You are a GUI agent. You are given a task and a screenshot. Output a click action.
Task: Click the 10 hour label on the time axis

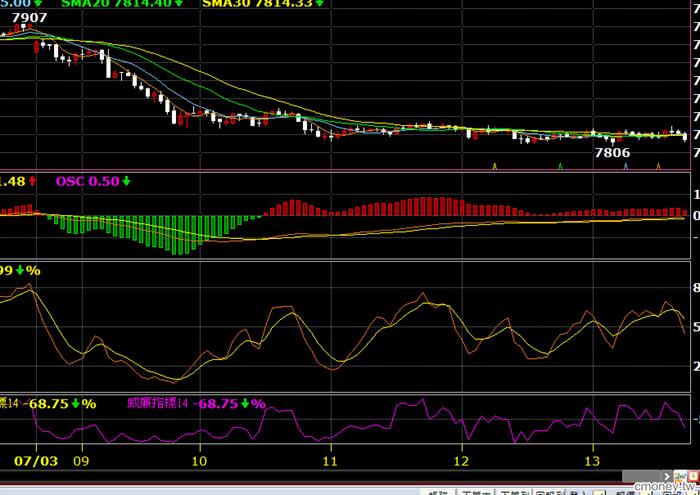coord(199,461)
